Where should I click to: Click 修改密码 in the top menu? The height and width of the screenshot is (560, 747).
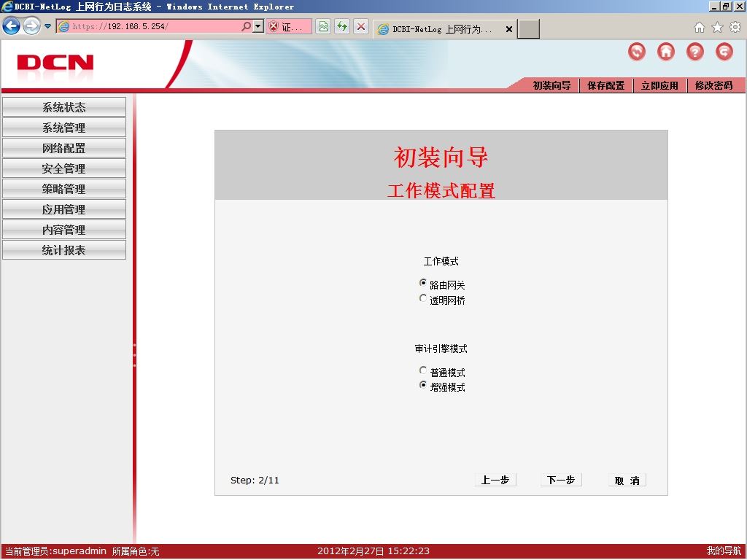pos(713,85)
